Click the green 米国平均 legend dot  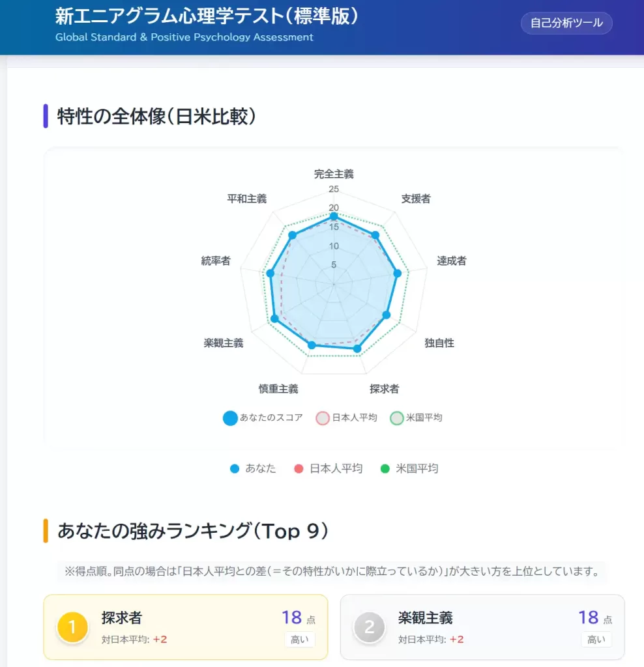click(x=385, y=468)
